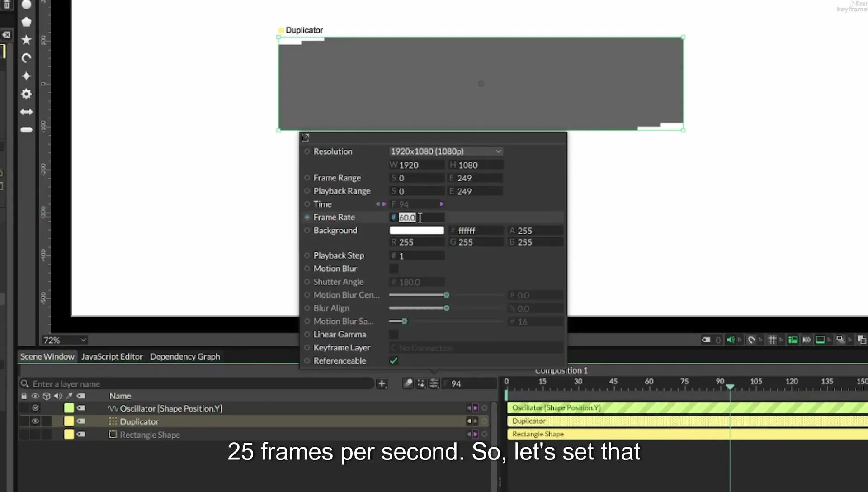Expand the monitor display options arrow

(829, 340)
